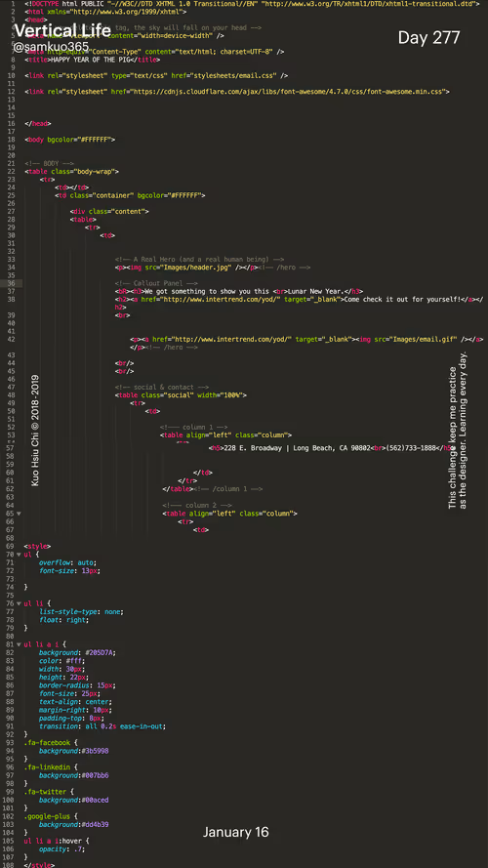Click the 'background:#00aced' declaration
488x868 pixels.
(73, 800)
